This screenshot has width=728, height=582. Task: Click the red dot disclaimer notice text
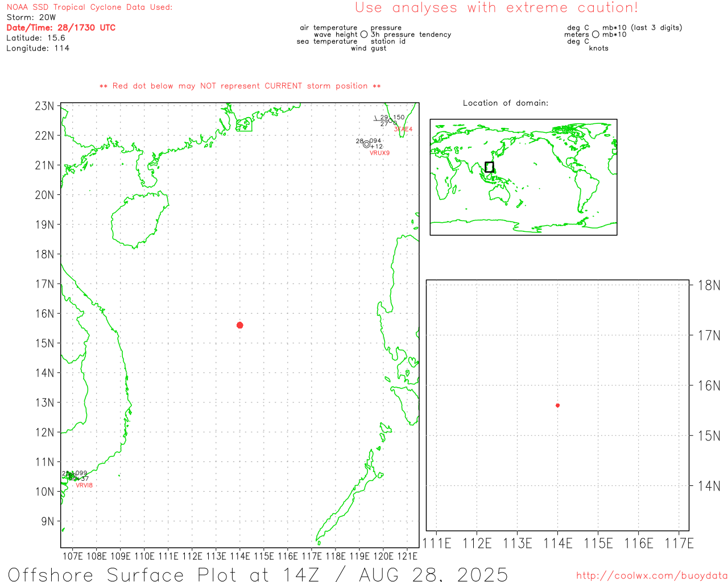tap(240, 86)
